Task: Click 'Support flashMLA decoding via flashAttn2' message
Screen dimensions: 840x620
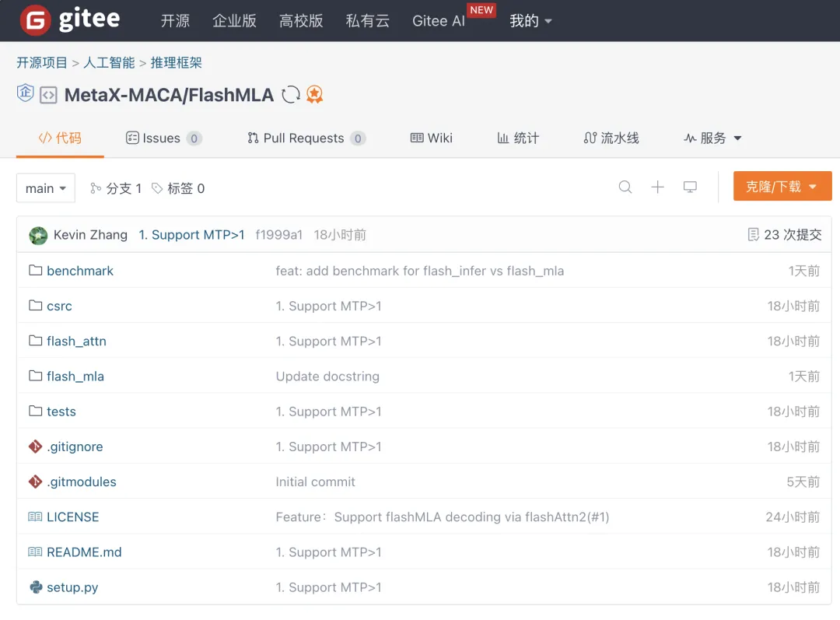Action: coord(443,517)
